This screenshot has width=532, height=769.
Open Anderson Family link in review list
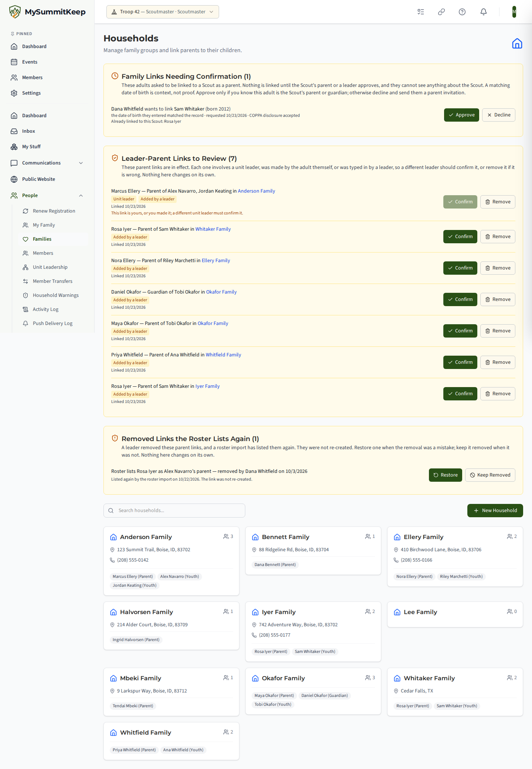(x=256, y=191)
